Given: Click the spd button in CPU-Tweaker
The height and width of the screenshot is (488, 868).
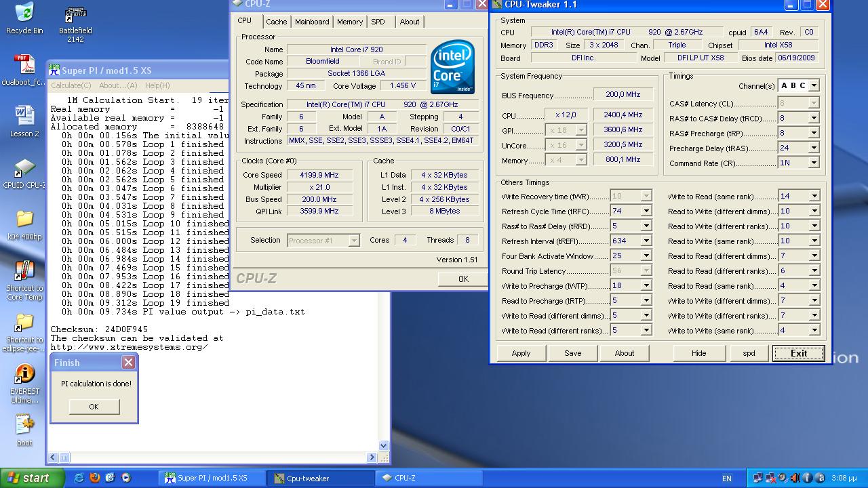Looking at the screenshot, I should (749, 353).
